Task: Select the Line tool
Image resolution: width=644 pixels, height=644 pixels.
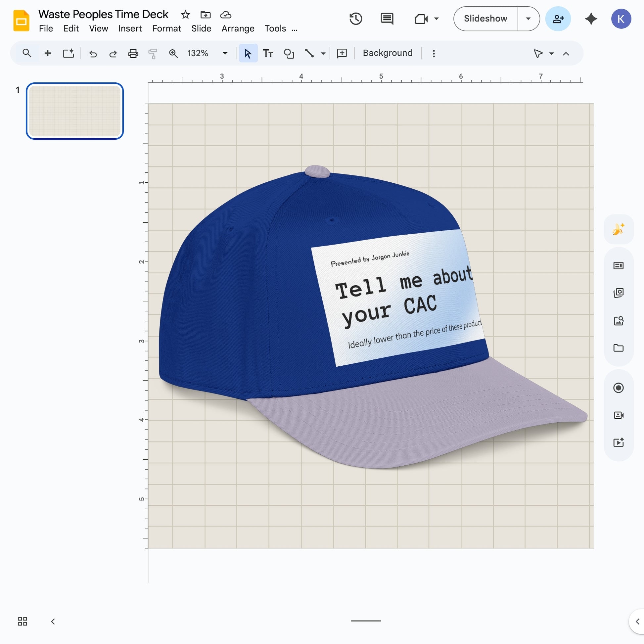Action: 309,53
